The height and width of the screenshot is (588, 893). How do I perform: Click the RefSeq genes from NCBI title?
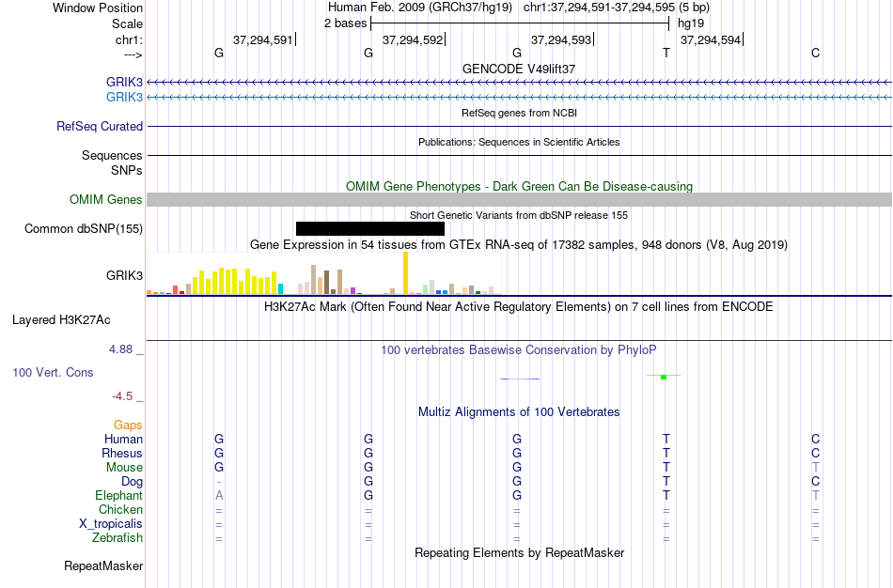[x=519, y=113]
